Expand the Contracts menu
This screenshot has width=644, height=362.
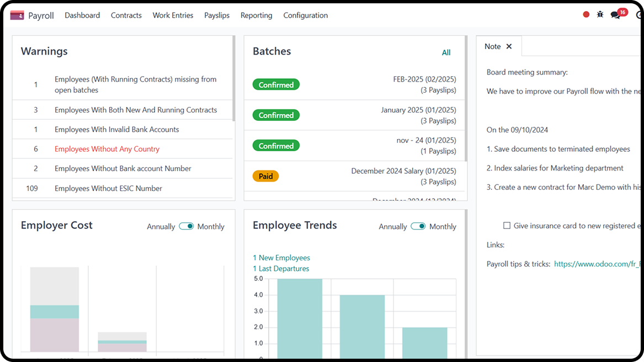pyautogui.click(x=126, y=15)
